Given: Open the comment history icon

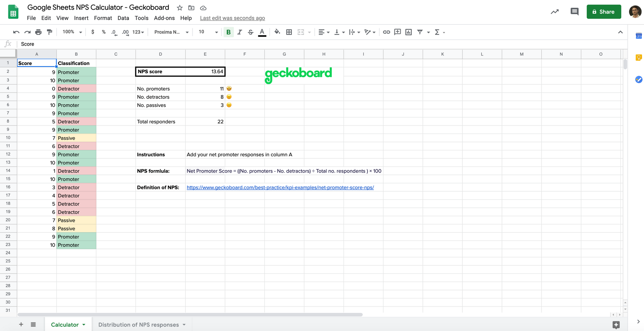Looking at the screenshot, I should (x=574, y=12).
